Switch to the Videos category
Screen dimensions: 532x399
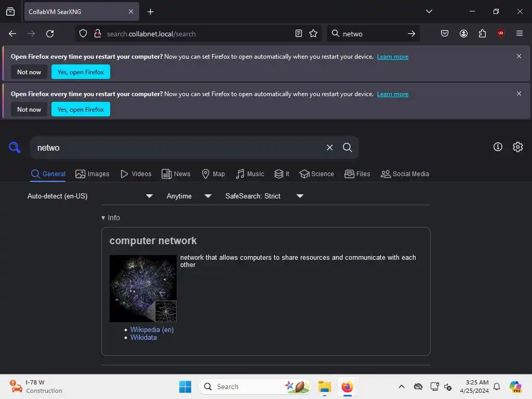pyautogui.click(x=136, y=174)
